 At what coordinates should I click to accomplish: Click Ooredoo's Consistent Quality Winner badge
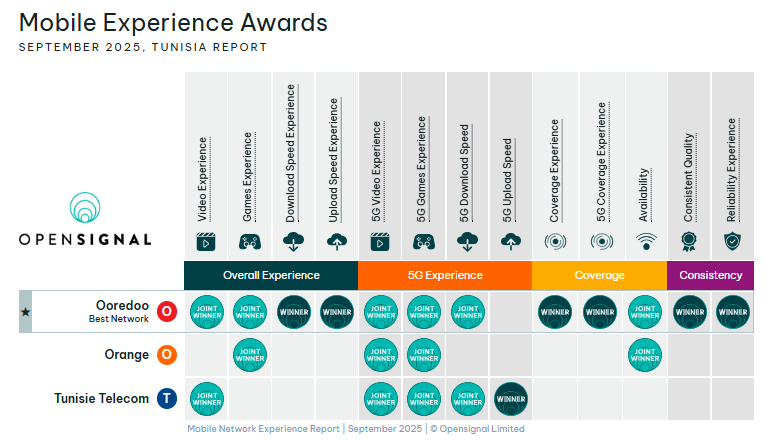tap(690, 312)
